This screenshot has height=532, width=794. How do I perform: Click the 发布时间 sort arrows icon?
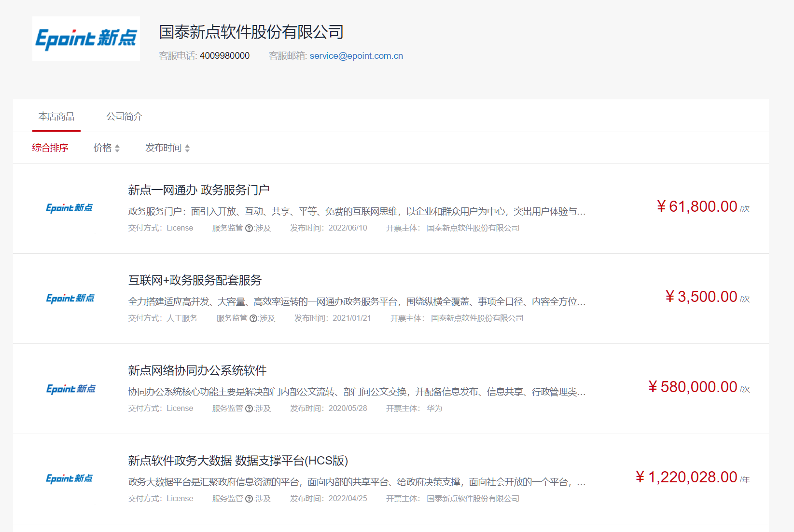(187, 148)
